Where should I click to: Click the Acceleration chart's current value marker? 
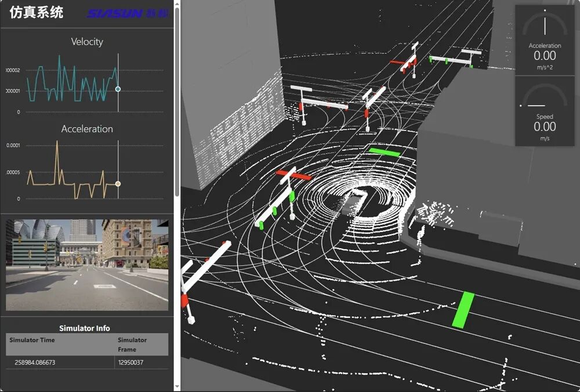click(x=118, y=184)
